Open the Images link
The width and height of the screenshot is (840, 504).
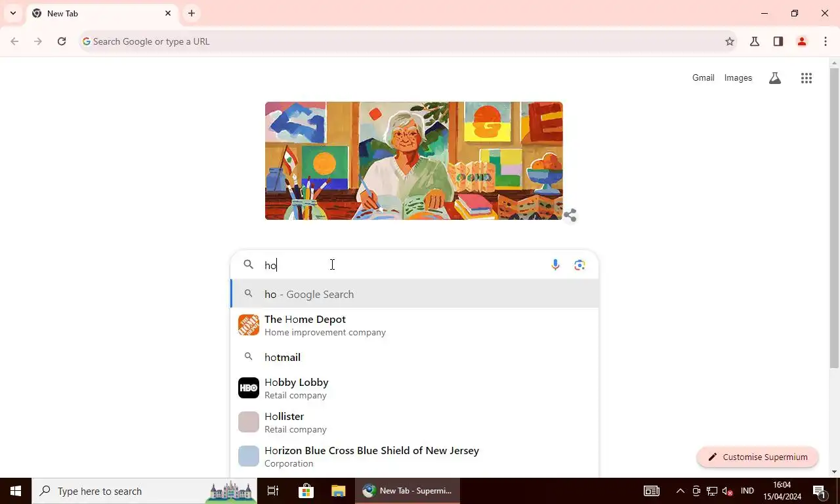pyautogui.click(x=738, y=77)
